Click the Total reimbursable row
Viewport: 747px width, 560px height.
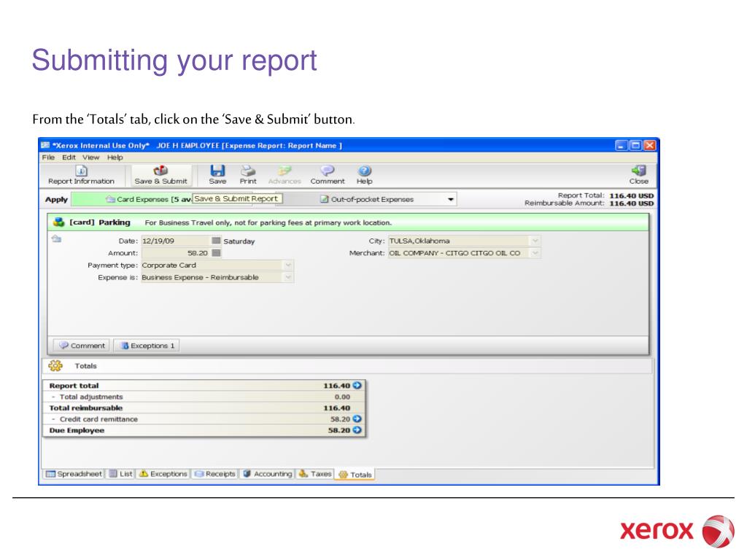(x=205, y=408)
